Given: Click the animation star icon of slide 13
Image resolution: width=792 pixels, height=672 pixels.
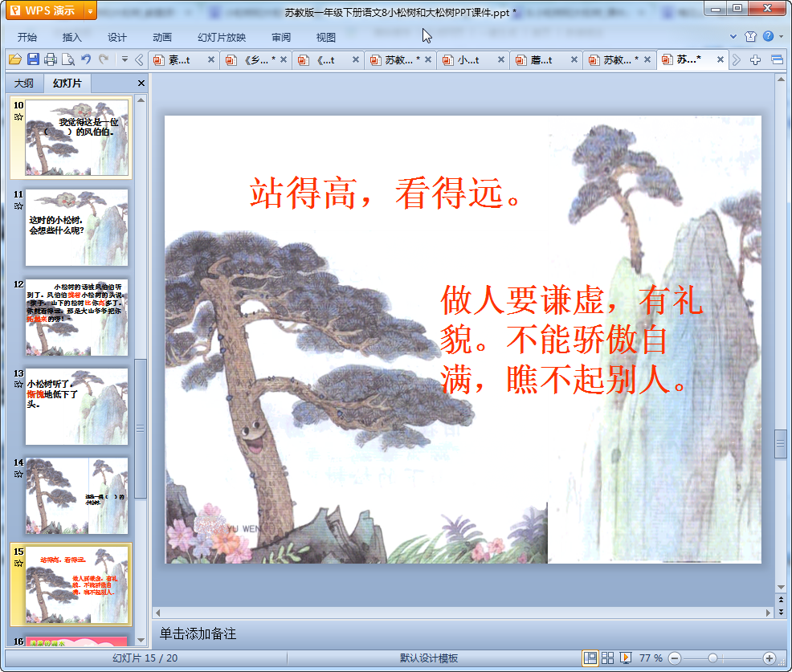Looking at the screenshot, I should [x=18, y=385].
